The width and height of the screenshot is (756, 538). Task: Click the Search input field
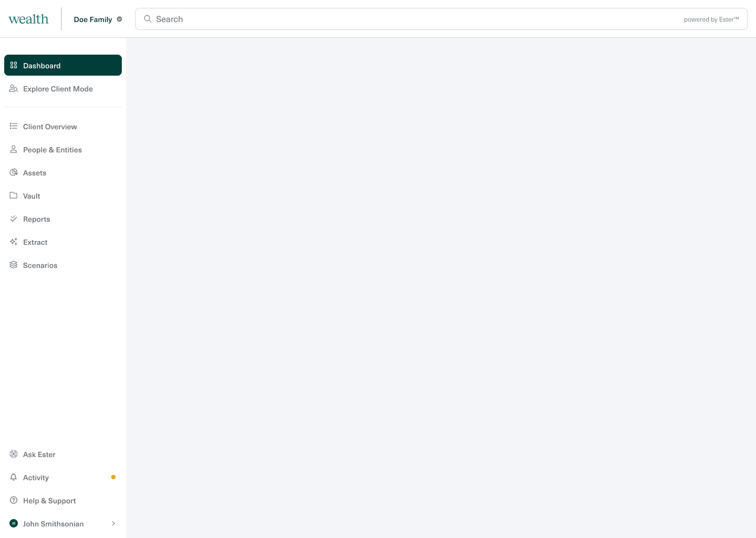(x=441, y=19)
